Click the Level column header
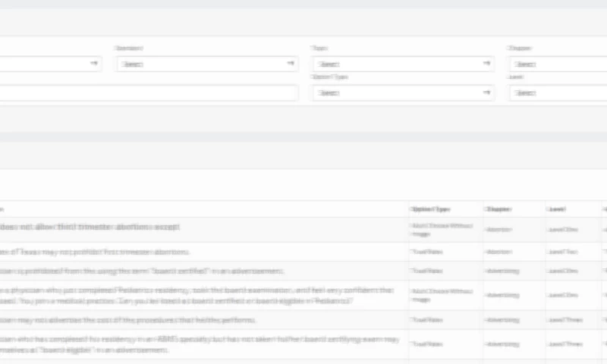This screenshot has height=364, width=607. 558,209
